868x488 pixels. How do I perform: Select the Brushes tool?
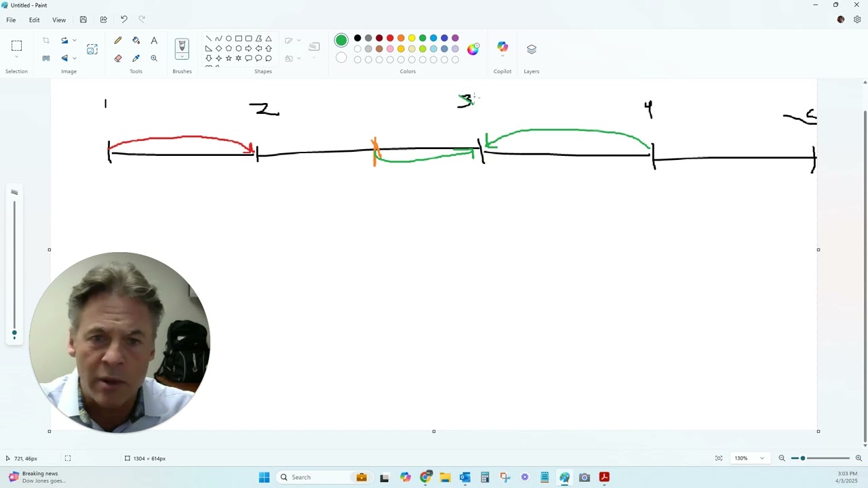181,46
